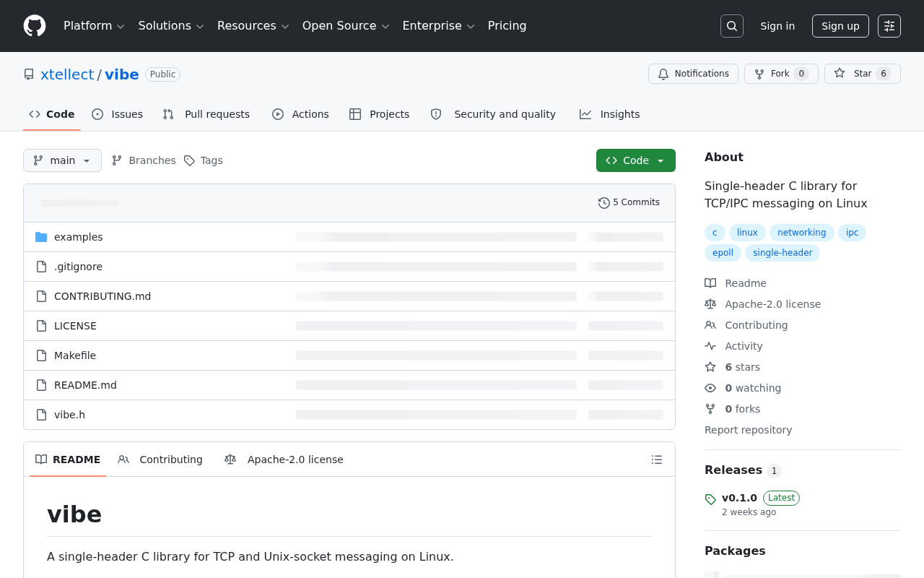Select the Contributing tab in file viewer

coord(160,460)
